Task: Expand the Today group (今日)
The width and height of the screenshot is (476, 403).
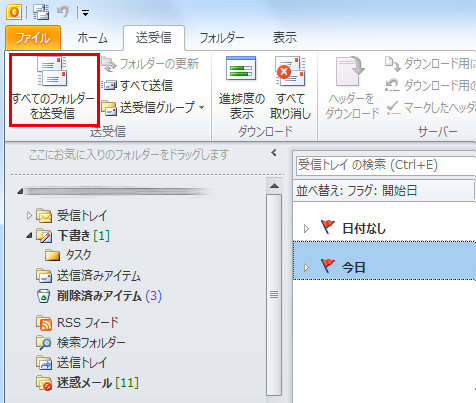Action: click(306, 267)
